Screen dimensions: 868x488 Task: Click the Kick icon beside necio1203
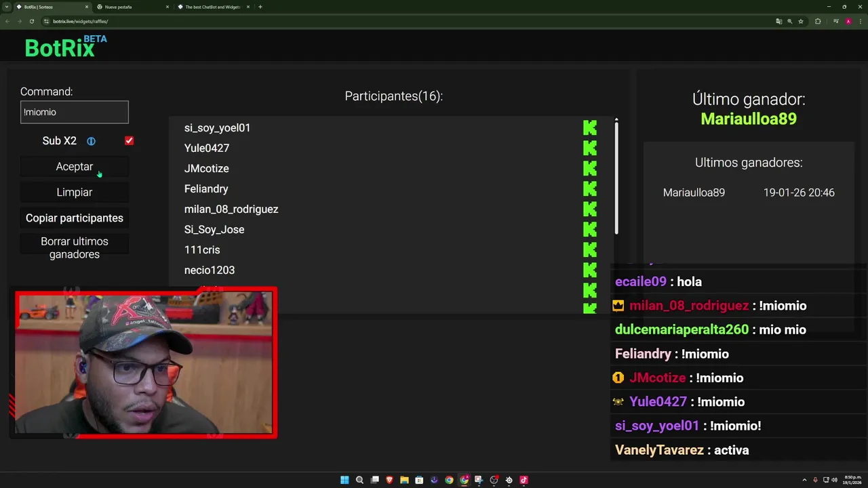pos(589,270)
